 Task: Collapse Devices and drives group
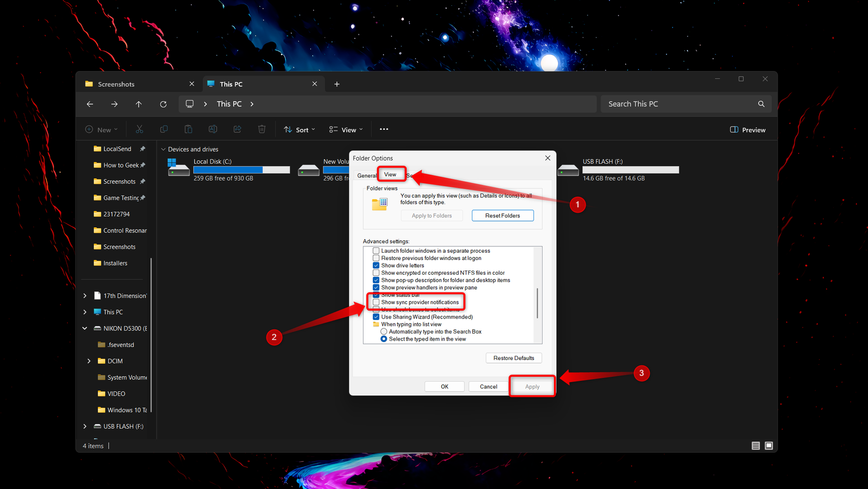tap(163, 149)
